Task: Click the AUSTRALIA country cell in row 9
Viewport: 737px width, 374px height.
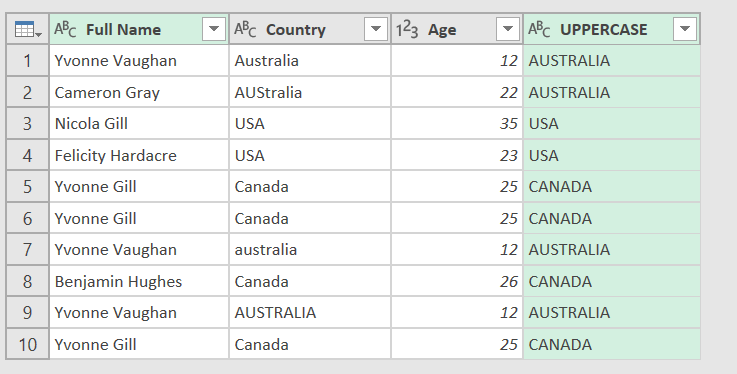Action: 310,312
